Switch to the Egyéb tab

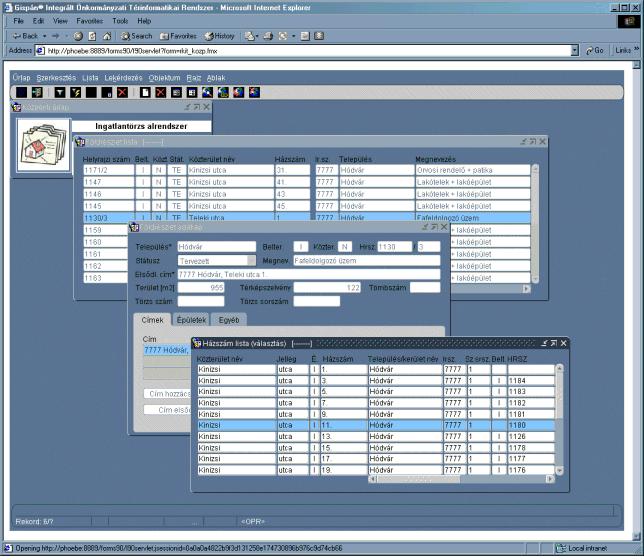click(229, 320)
